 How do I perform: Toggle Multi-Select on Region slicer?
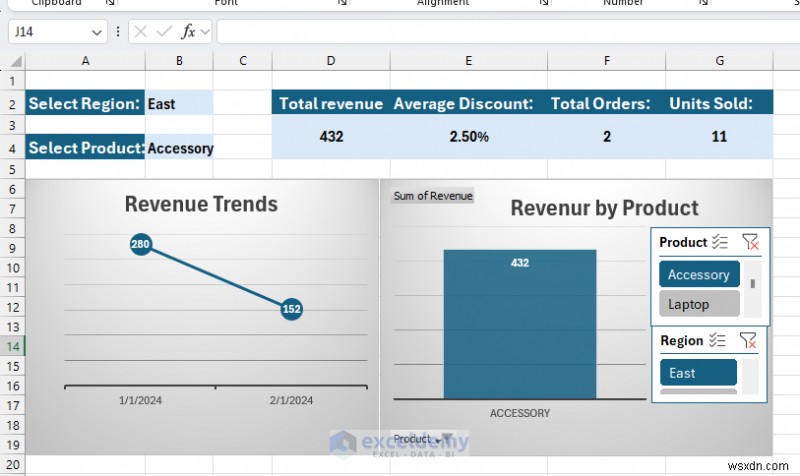(x=717, y=340)
